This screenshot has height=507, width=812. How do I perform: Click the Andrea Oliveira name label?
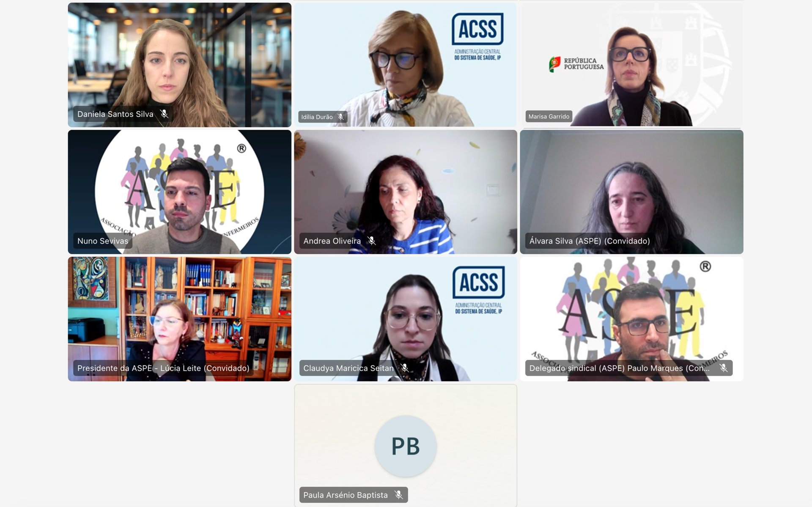tap(332, 241)
